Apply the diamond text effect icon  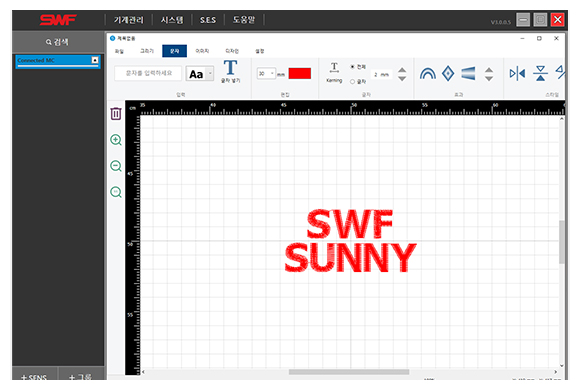coord(448,73)
